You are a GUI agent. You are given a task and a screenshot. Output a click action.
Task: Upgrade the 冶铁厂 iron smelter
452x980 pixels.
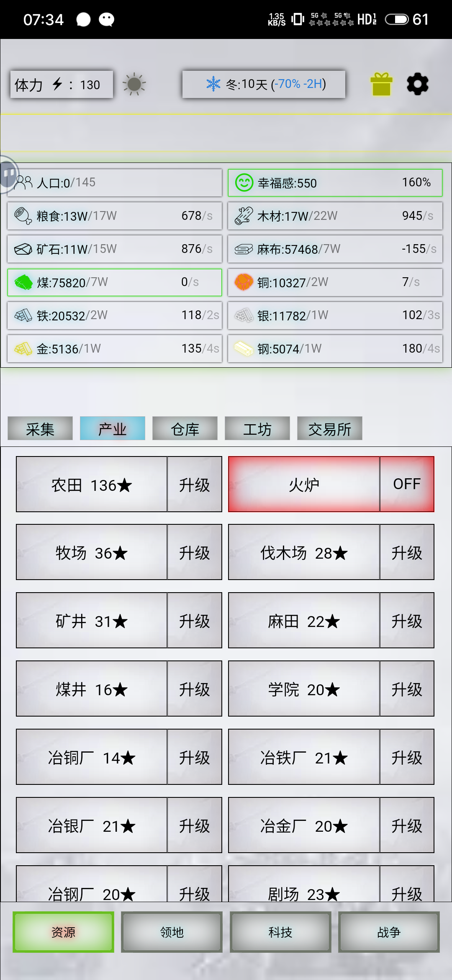point(407,757)
